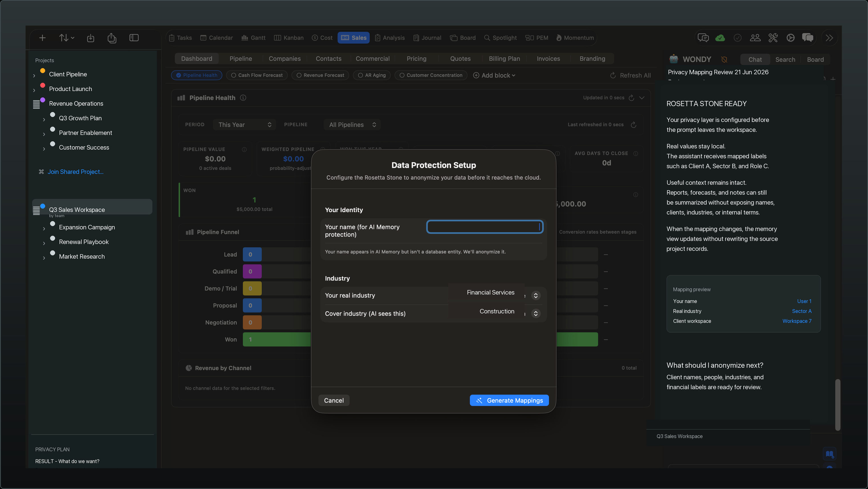Click the chat panel vertical scrollbar
Viewport: 868px width, 489px height.
[837, 405]
